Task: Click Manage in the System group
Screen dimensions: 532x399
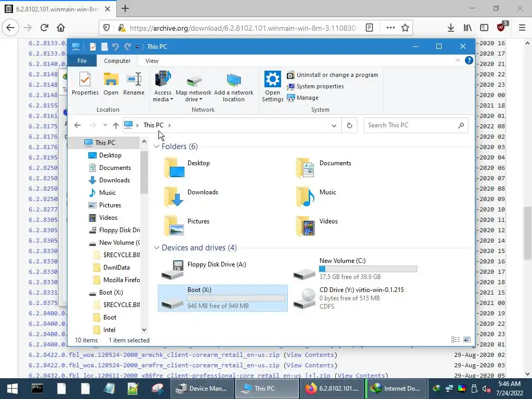Action: point(303,98)
